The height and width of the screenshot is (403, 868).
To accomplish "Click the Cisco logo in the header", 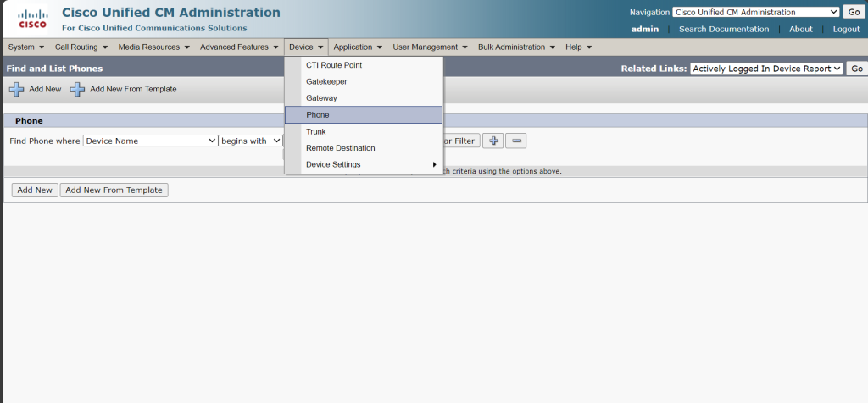I will (31, 18).
